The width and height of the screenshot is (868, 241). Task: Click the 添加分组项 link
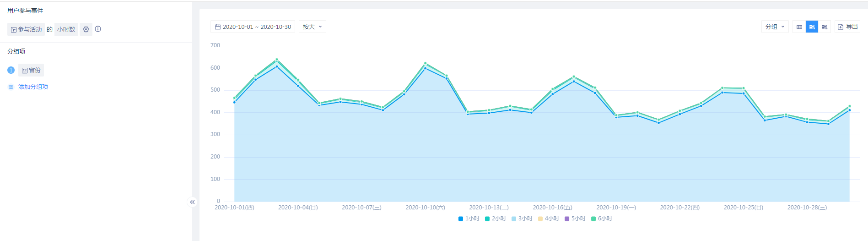(33, 87)
